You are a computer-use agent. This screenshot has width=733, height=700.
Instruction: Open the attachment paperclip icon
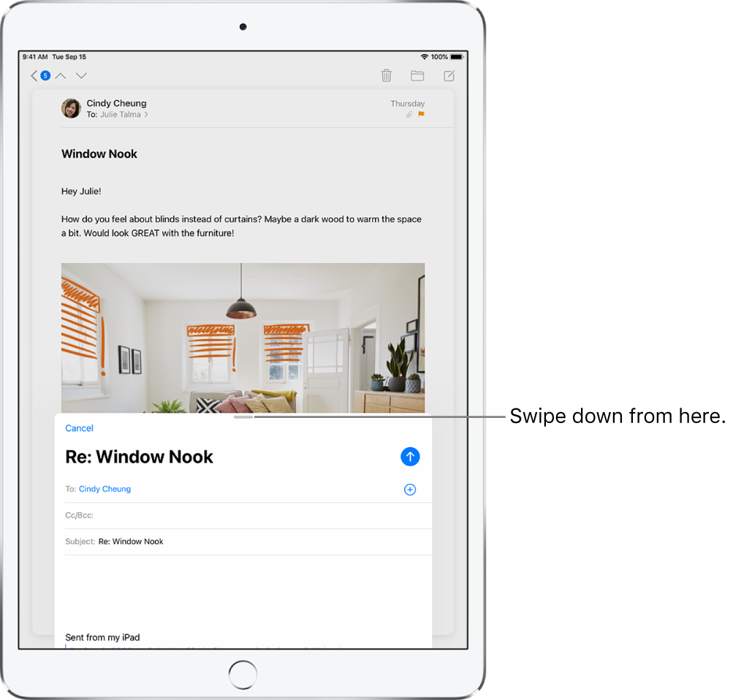pos(409,115)
